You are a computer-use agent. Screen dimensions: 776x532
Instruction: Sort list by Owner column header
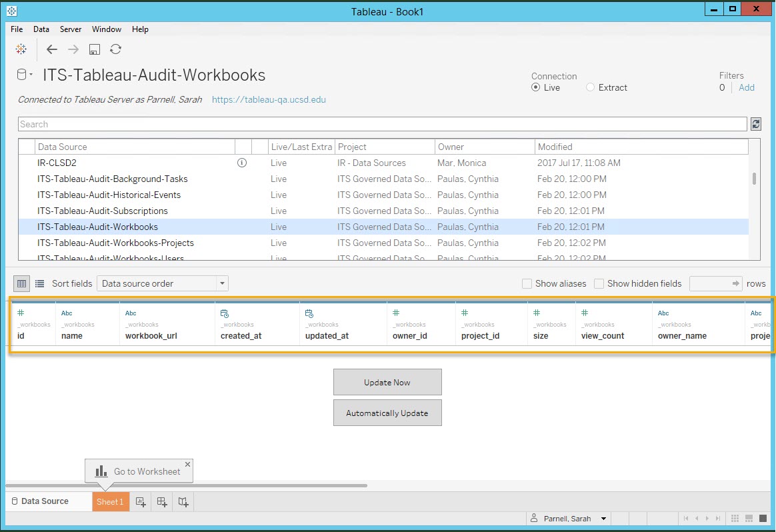(x=485, y=147)
